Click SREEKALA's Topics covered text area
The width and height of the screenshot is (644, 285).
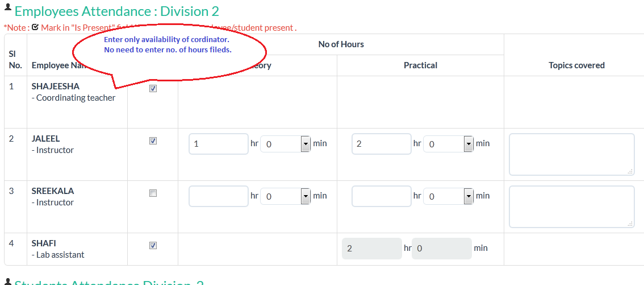tap(571, 206)
